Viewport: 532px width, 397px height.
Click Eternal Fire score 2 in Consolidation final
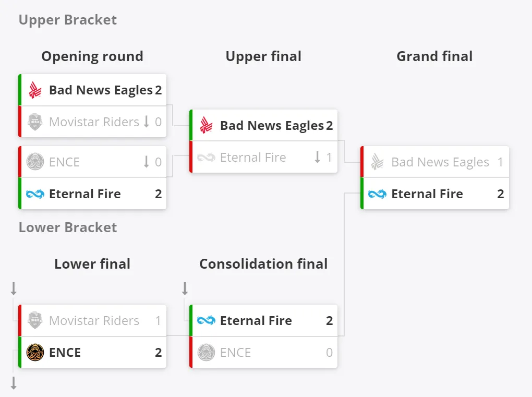[329, 321]
